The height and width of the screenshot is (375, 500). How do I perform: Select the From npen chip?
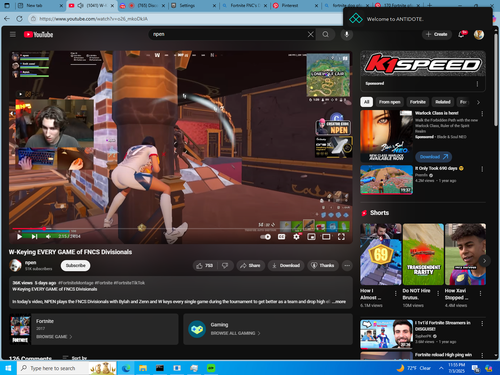390,102
